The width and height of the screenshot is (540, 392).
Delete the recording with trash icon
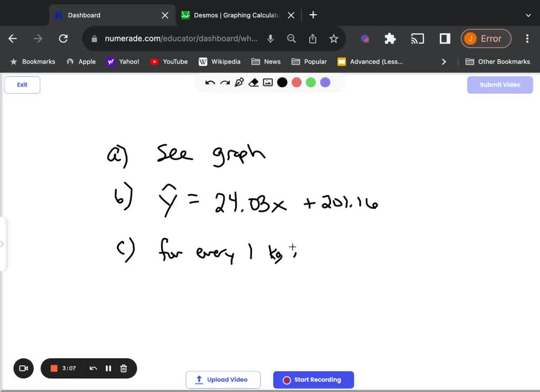[x=123, y=368]
